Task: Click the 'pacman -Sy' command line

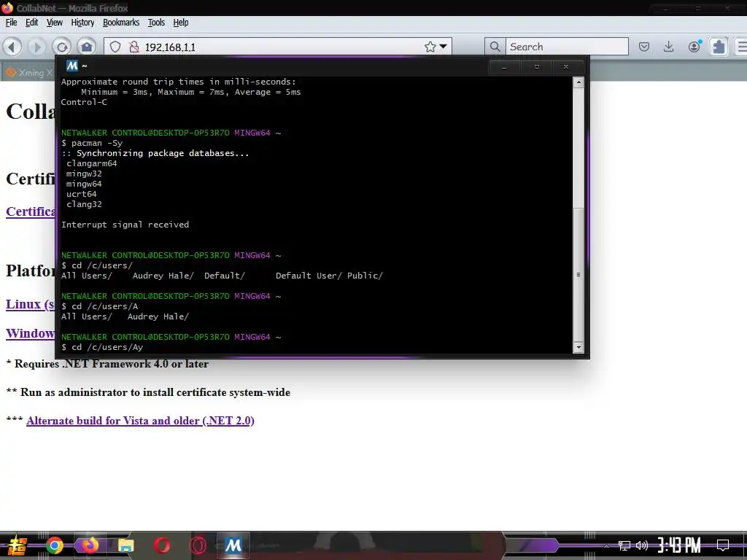Action: (92, 143)
